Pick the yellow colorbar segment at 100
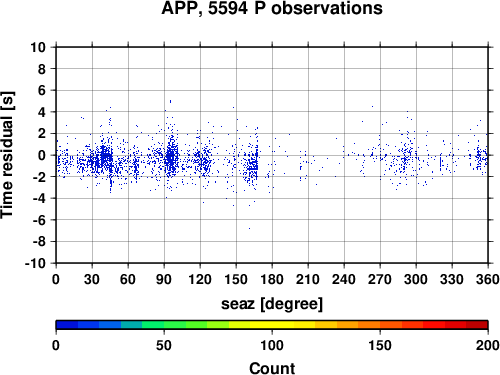 pos(272,325)
